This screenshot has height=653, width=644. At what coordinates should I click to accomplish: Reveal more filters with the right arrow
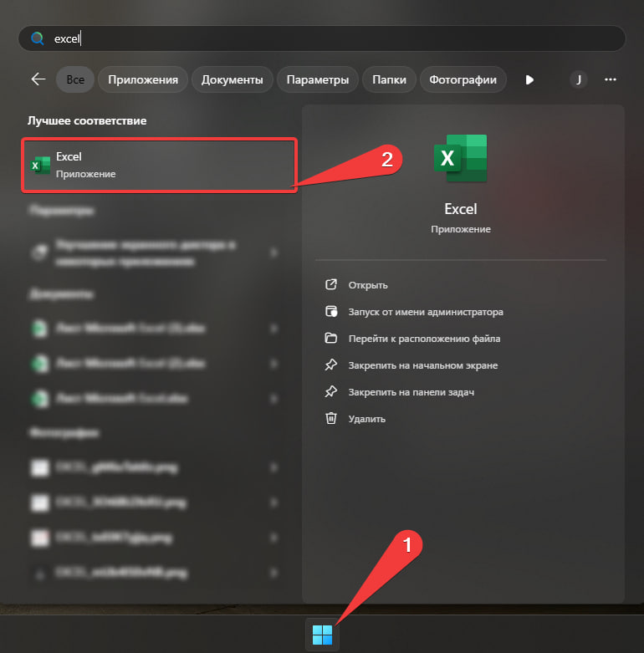click(x=529, y=79)
